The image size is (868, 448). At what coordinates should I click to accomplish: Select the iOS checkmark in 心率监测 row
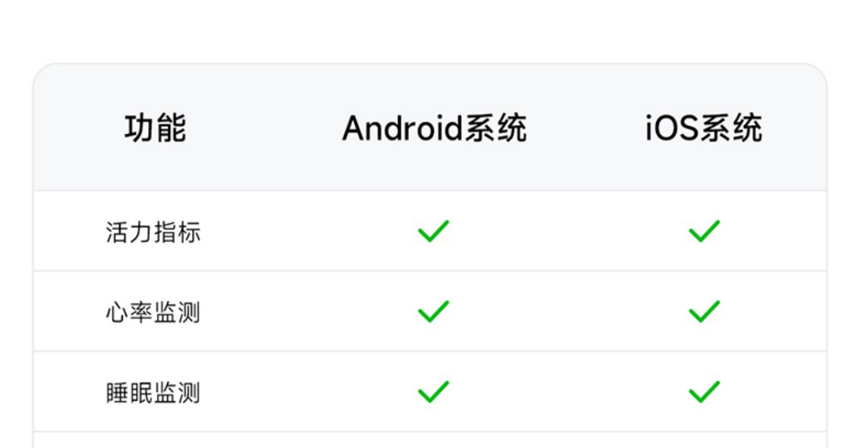(x=704, y=311)
